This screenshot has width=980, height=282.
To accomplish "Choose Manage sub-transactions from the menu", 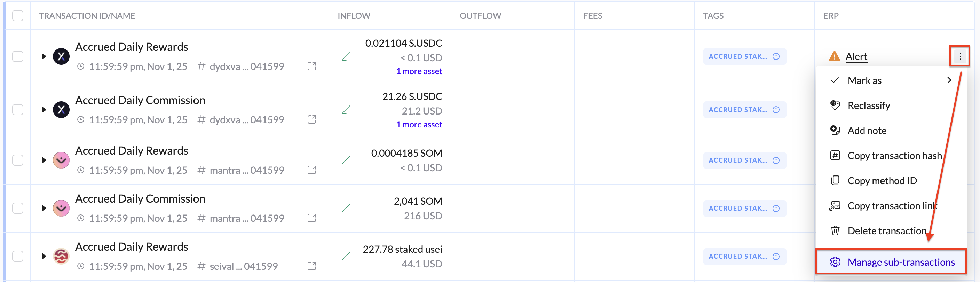I will [x=901, y=262].
